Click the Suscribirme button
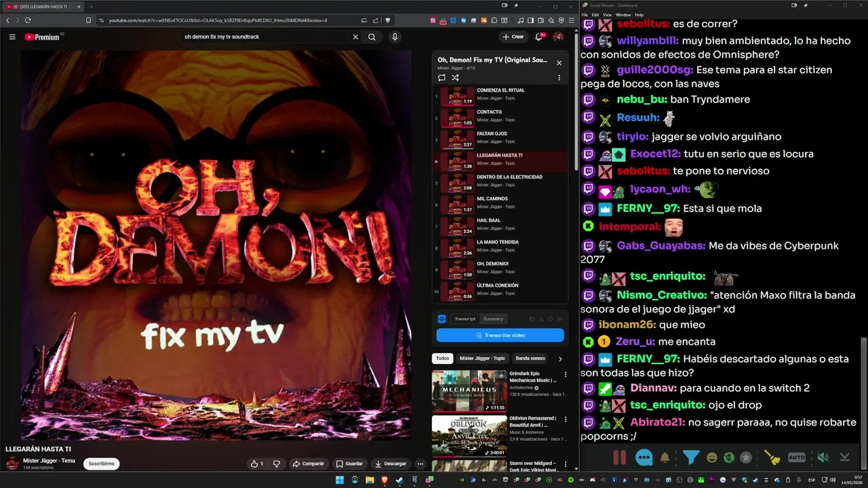This screenshot has height=488, width=868. point(101,464)
